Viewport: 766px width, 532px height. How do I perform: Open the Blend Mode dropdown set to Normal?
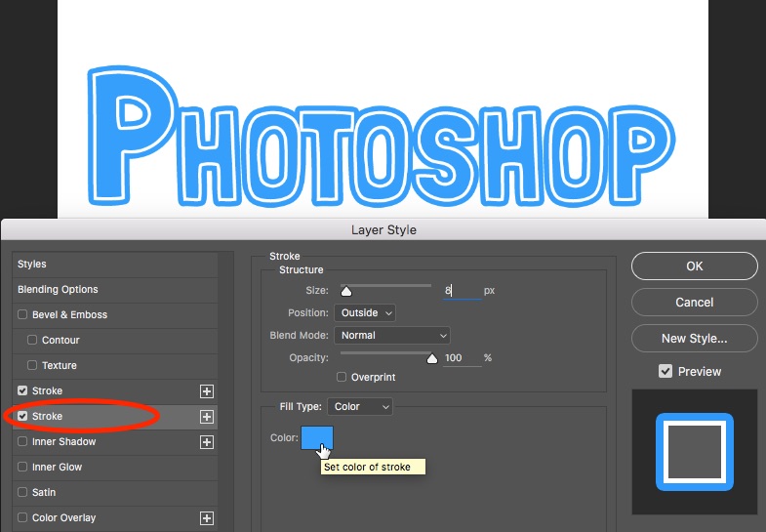click(392, 335)
